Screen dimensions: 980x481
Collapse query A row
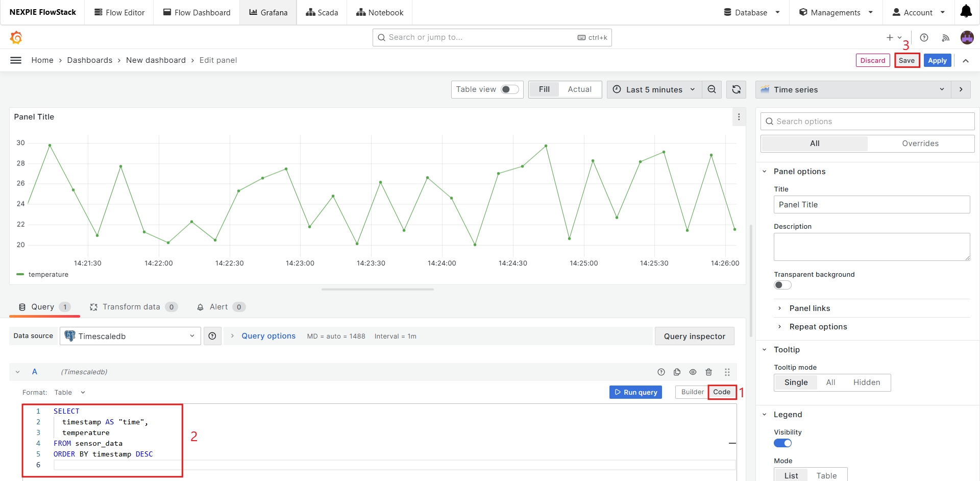(x=18, y=372)
